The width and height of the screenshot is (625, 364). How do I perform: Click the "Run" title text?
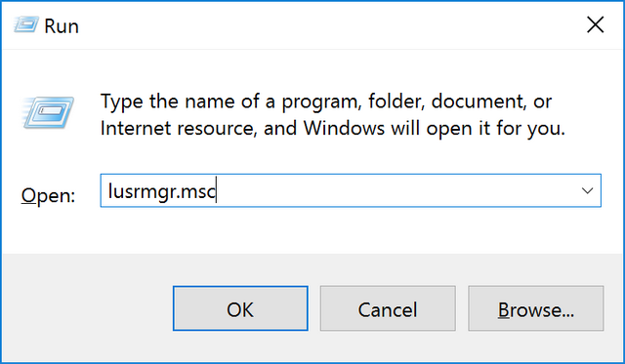(x=62, y=26)
